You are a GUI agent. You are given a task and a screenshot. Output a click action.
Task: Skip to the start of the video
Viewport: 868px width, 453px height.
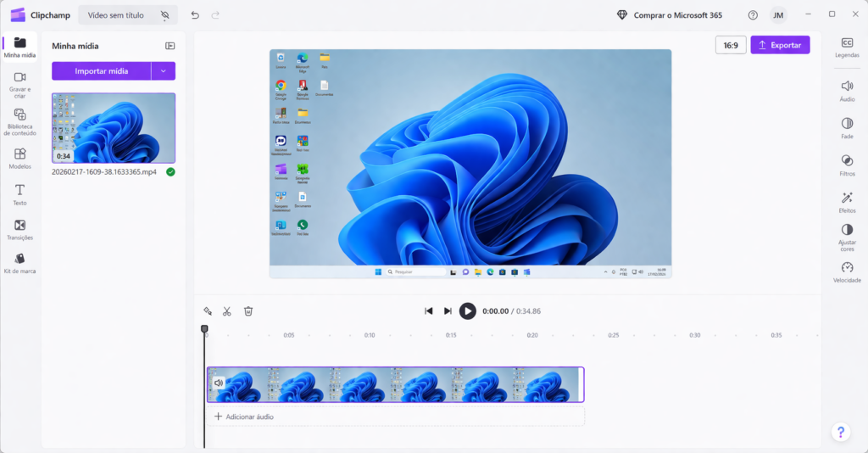[428, 311]
